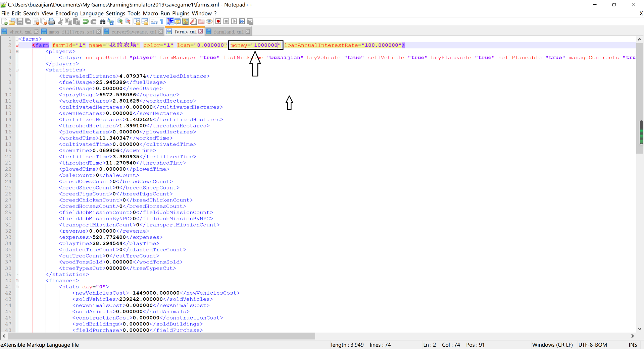The width and height of the screenshot is (644, 349).
Task: Click the Windows (CR LF) status field
Action: click(552, 345)
